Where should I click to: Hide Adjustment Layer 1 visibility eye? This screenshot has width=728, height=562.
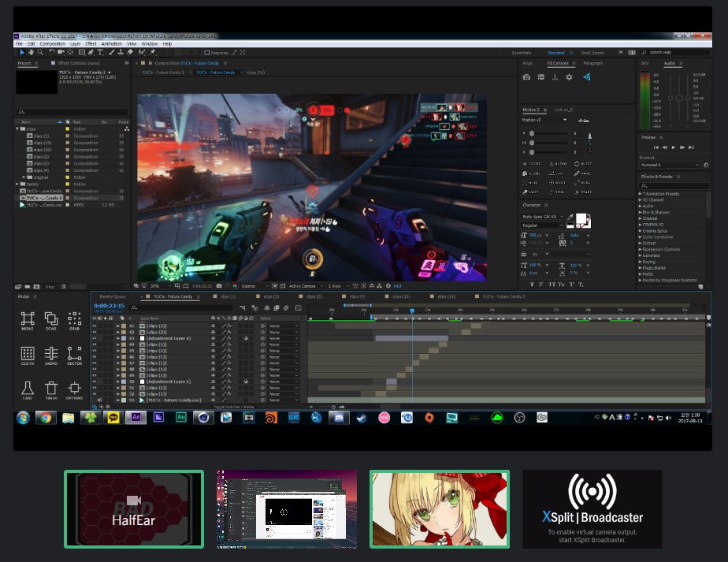pos(95,381)
